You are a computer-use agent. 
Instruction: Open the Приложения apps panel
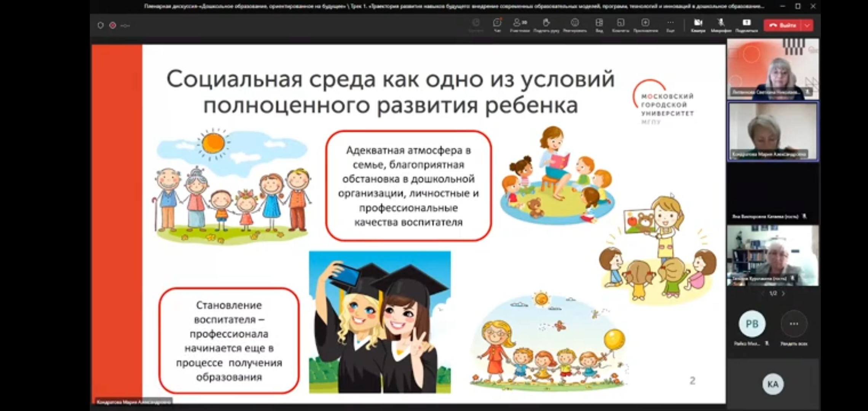point(646,25)
